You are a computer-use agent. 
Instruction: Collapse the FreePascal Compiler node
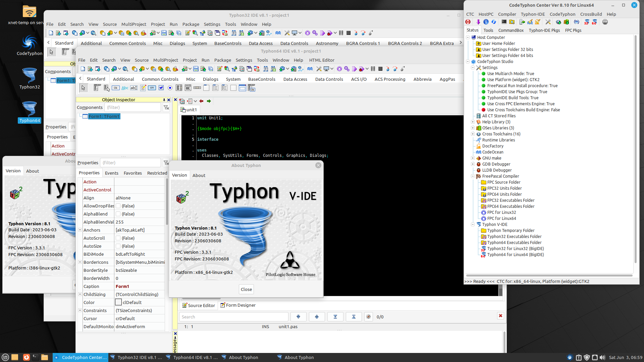pos(473,176)
